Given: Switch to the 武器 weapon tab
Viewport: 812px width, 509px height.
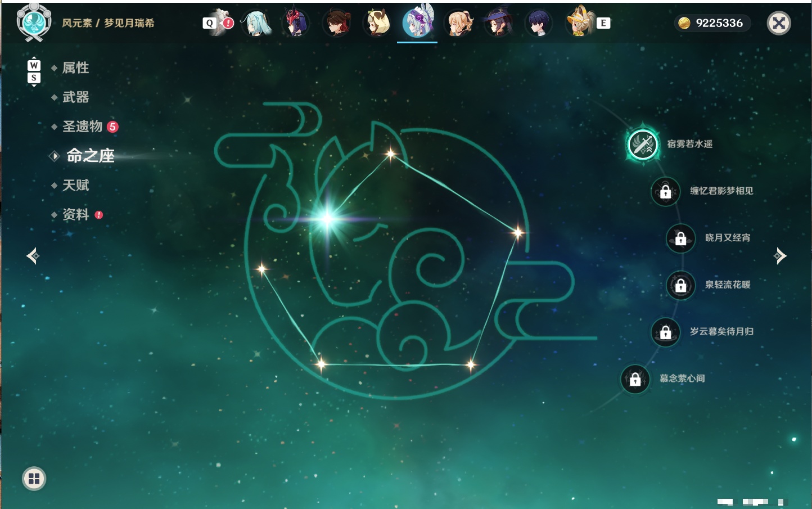Looking at the screenshot, I should [75, 97].
